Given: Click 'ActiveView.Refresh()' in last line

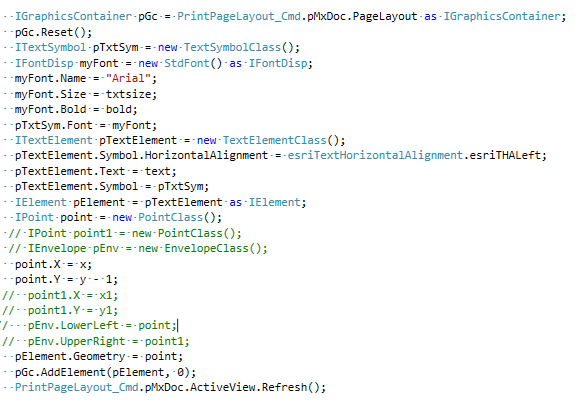Looking at the screenshot, I should [x=254, y=387].
